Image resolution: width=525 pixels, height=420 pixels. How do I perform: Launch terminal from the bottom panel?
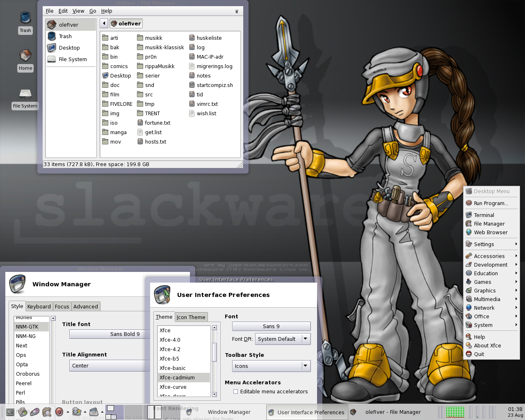tap(10, 412)
